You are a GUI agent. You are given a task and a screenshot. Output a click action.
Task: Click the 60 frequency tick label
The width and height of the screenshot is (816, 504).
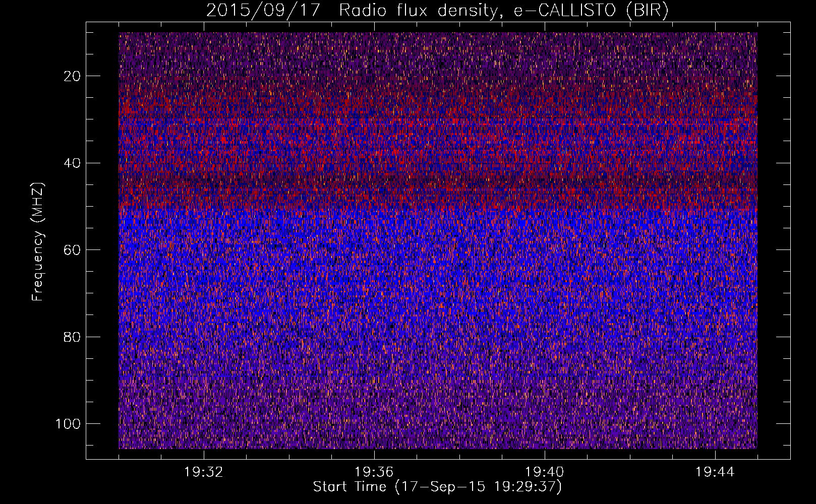(x=73, y=250)
